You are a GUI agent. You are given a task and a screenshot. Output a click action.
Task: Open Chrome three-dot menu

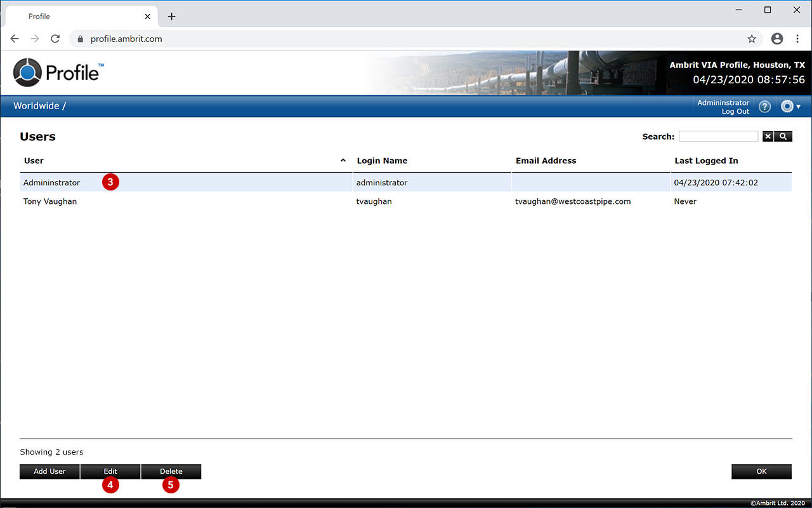click(797, 39)
